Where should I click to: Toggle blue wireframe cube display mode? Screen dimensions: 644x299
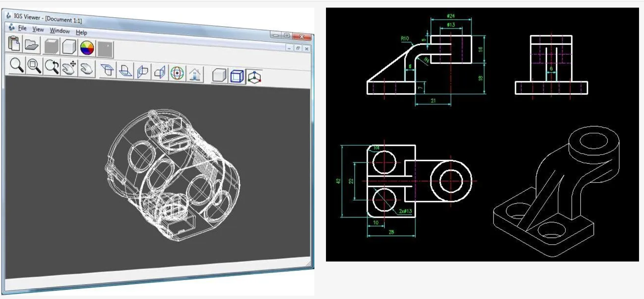(x=237, y=76)
